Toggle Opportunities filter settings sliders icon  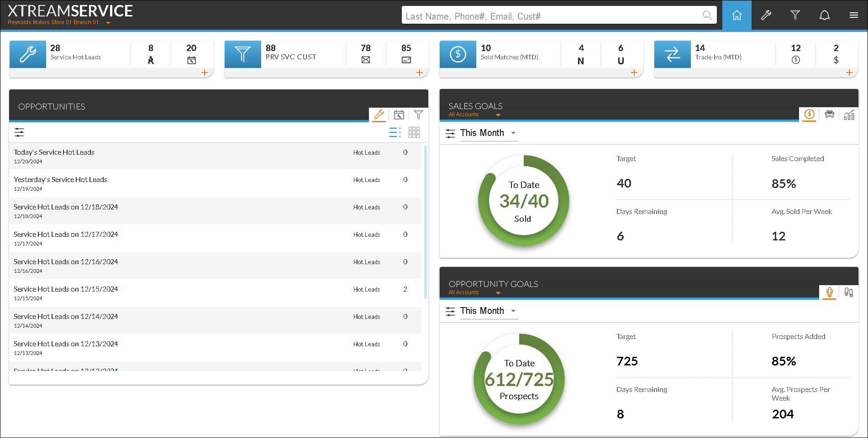pyautogui.click(x=19, y=132)
